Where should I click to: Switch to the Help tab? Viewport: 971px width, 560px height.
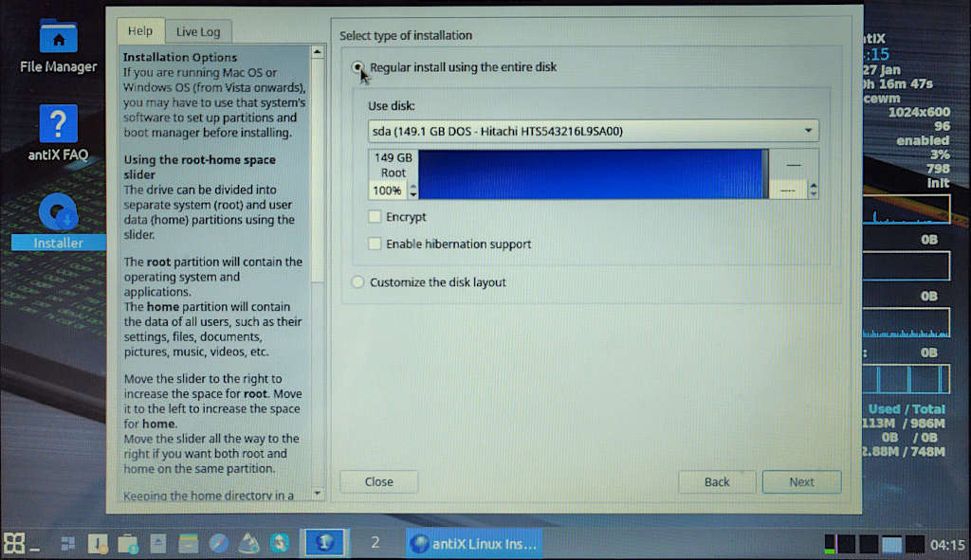tap(140, 31)
